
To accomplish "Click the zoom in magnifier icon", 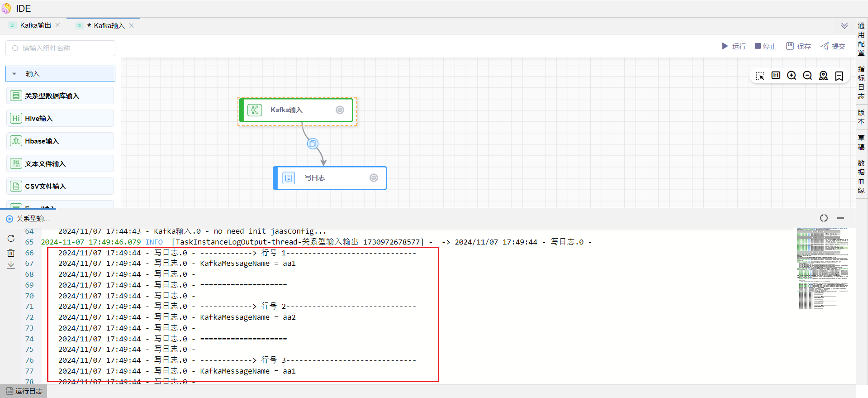I will coord(792,76).
